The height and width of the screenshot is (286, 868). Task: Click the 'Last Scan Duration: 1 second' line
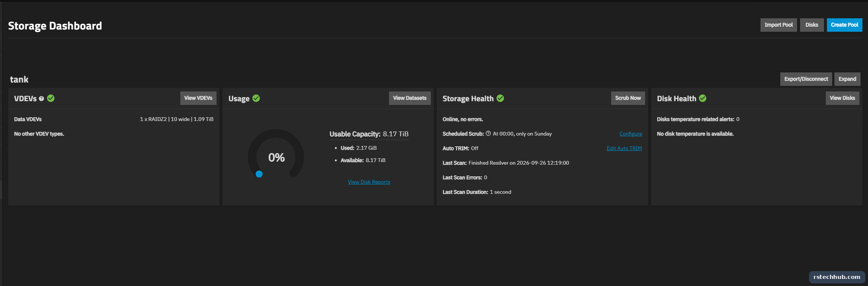(x=477, y=192)
